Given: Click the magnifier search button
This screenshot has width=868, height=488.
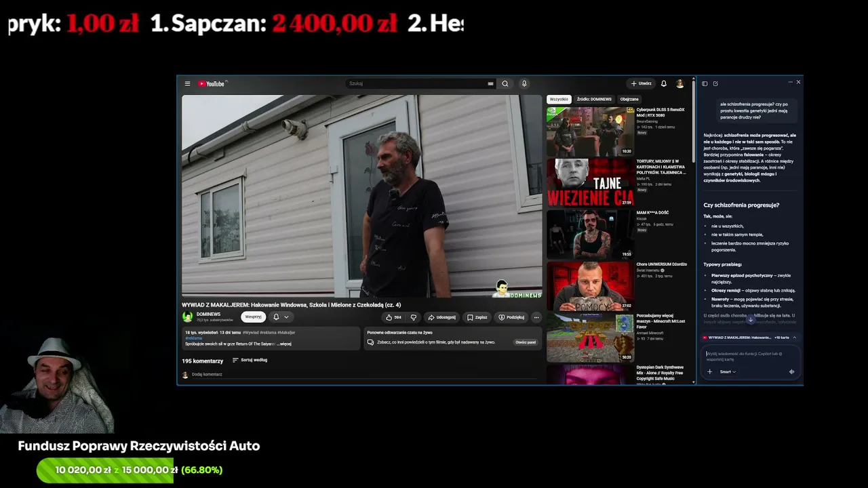Looking at the screenshot, I should (x=505, y=84).
